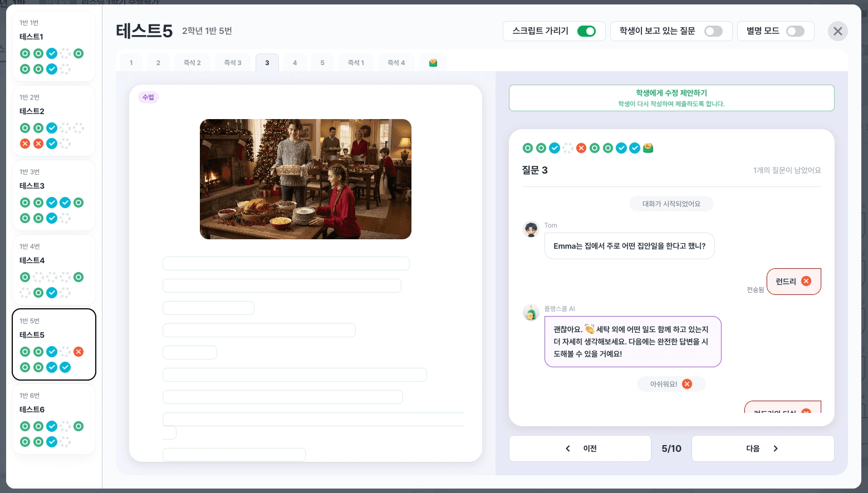Click Tom's avatar in the chat
Viewport: 868px width, 493px height.
pyautogui.click(x=532, y=229)
